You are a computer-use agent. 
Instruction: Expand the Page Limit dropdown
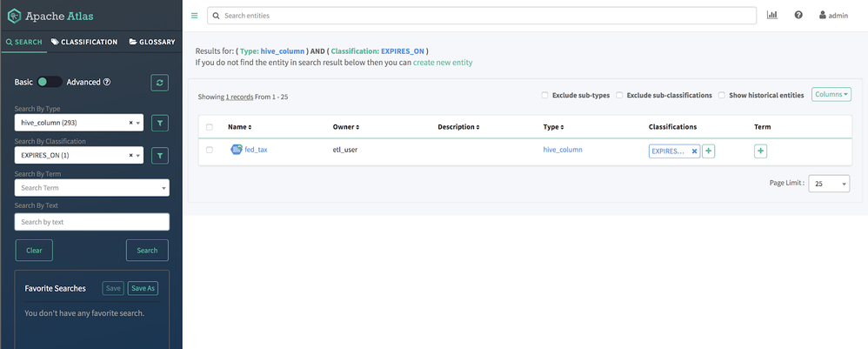tap(830, 184)
